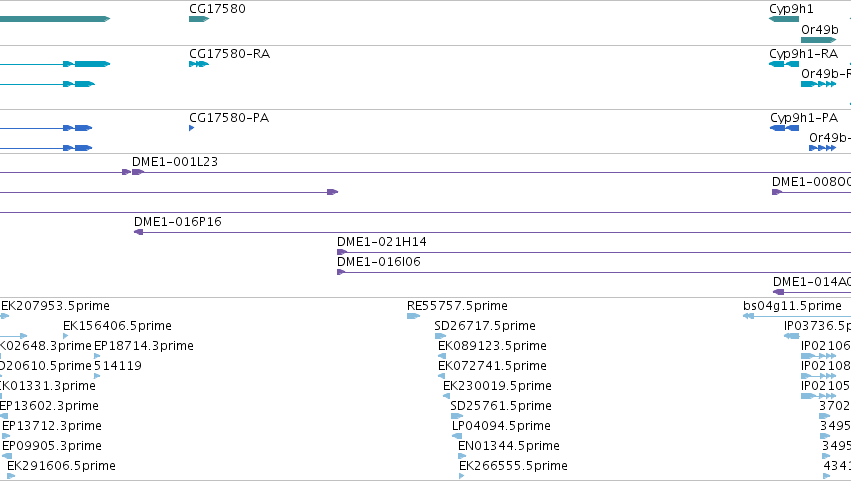Screen dimensions: 851x481
Task: Select the blue Cyp9h1-PA CDS glyph
Action: coord(784,128)
